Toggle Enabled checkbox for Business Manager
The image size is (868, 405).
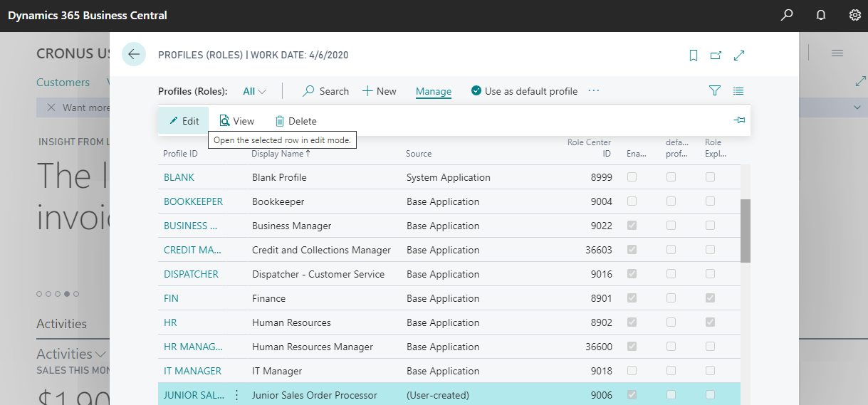[632, 226]
